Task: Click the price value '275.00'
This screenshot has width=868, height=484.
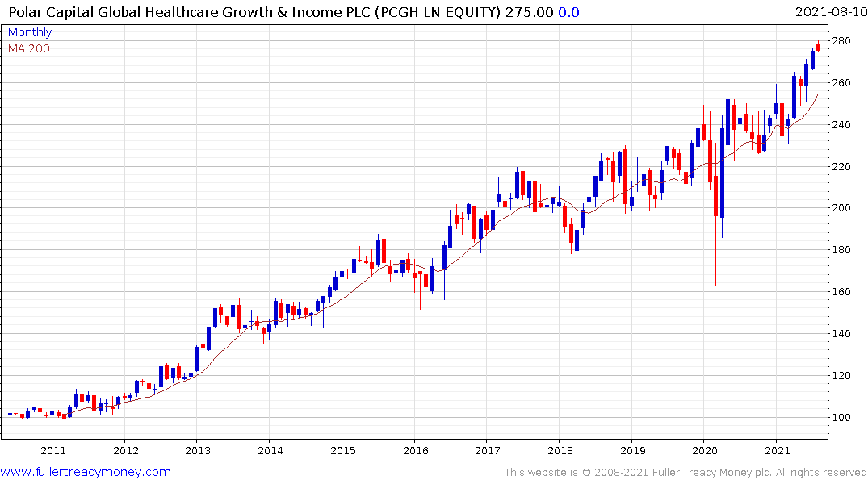Action: [529, 12]
